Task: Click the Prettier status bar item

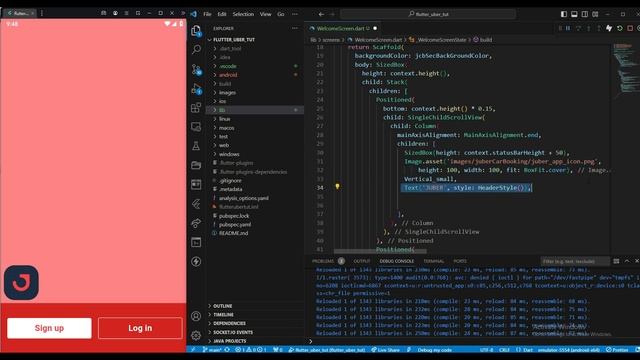Action: click(617, 350)
